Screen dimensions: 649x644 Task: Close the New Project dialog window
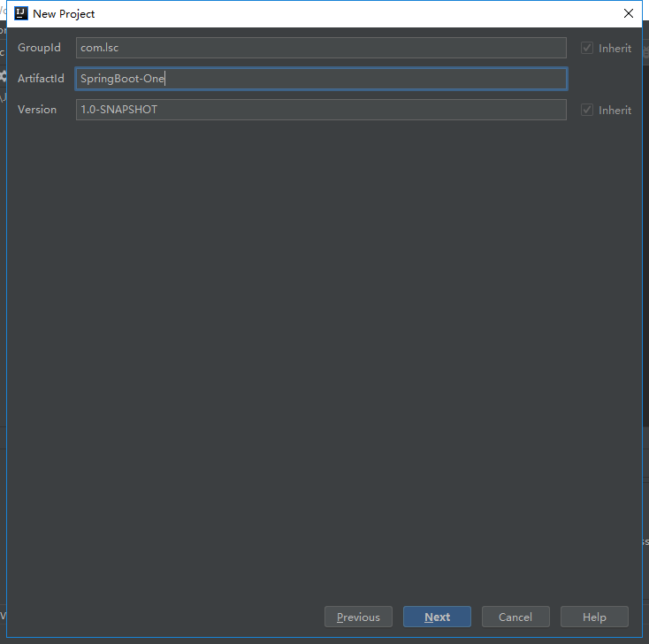(629, 13)
